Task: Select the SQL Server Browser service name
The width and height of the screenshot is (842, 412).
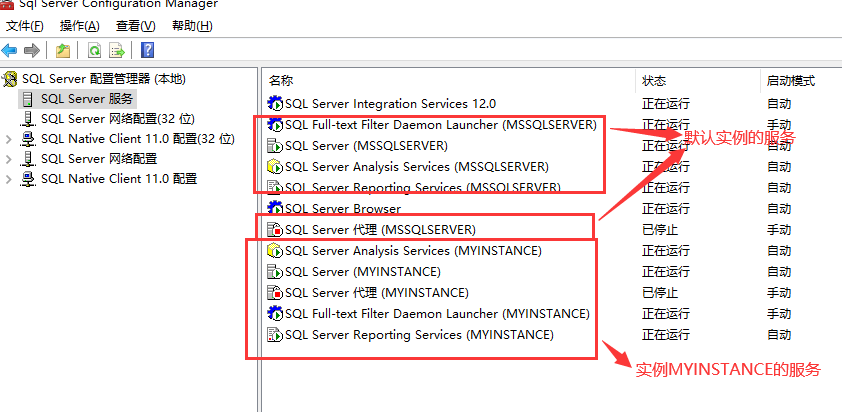Action: (x=343, y=208)
